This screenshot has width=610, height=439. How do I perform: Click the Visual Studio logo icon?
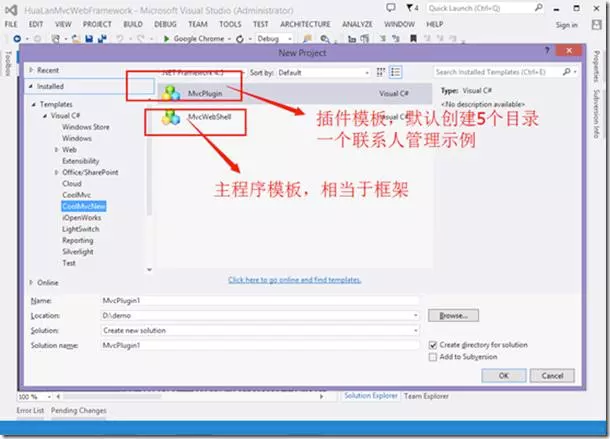click(11, 10)
